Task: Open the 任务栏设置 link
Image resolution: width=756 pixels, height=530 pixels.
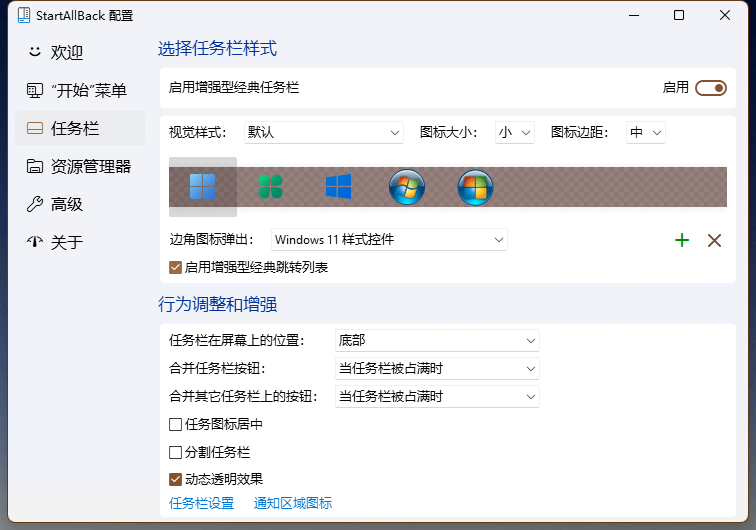Action: [202, 503]
